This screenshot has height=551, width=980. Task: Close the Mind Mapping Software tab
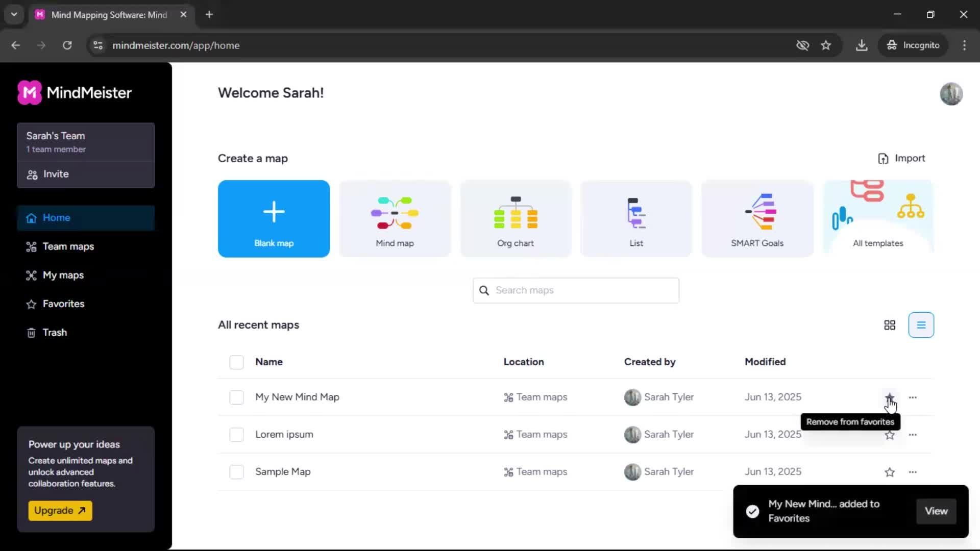[x=183, y=14]
